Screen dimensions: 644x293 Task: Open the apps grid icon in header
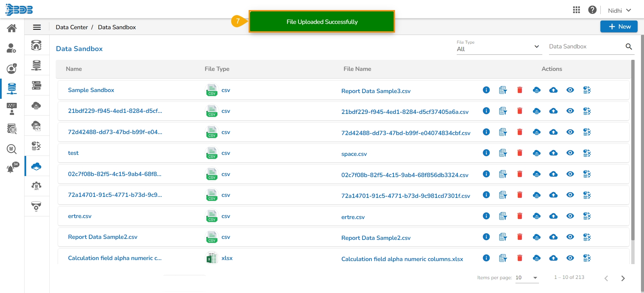click(576, 10)
